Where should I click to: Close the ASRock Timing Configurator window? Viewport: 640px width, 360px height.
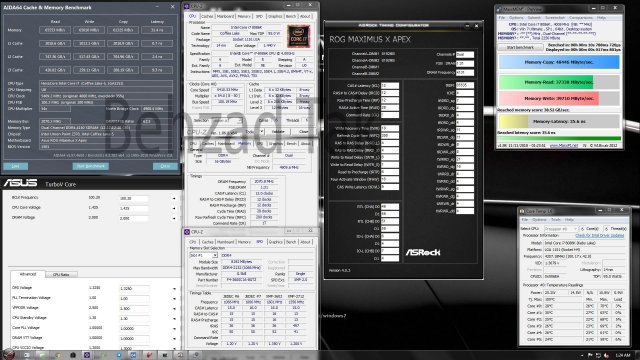coord(476,26)
